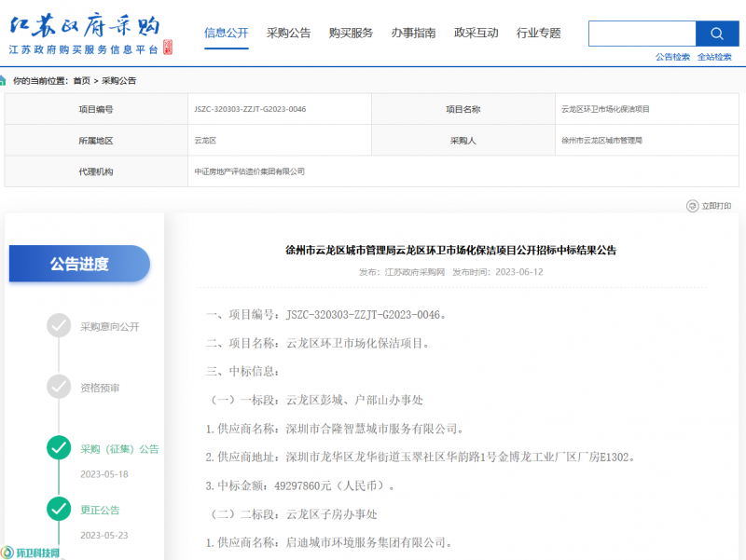Go to 首页 in the breadcrumb

click(82, 81)
